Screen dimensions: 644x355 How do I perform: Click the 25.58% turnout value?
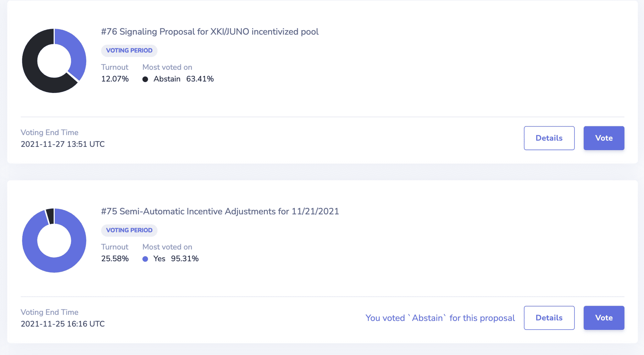pyautogui.click(x=115, y=259)
